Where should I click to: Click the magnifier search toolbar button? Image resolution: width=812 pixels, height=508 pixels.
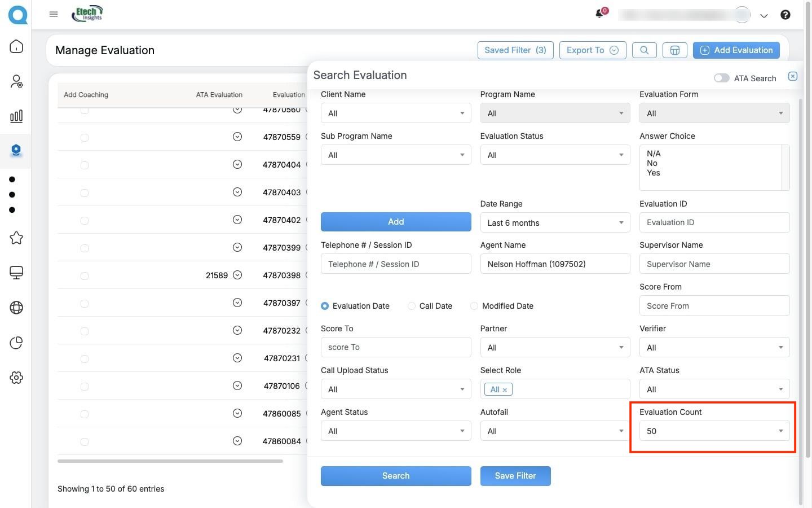coord(644,50)
